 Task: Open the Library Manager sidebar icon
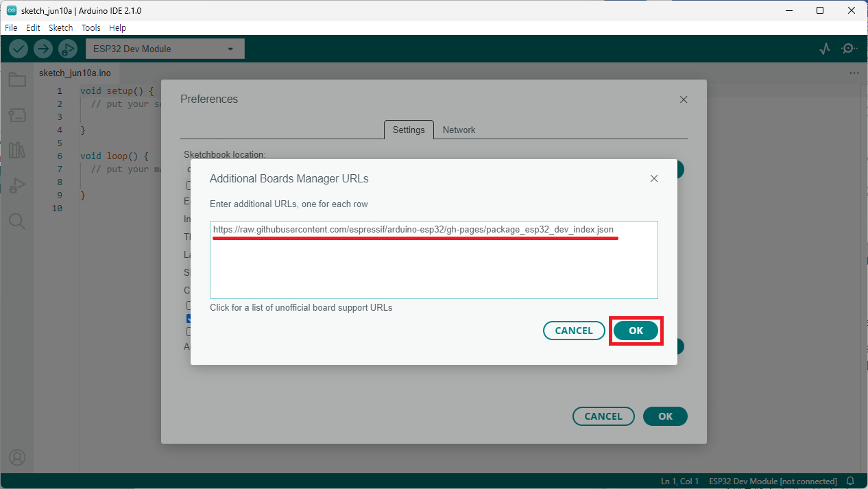[17, 150]
